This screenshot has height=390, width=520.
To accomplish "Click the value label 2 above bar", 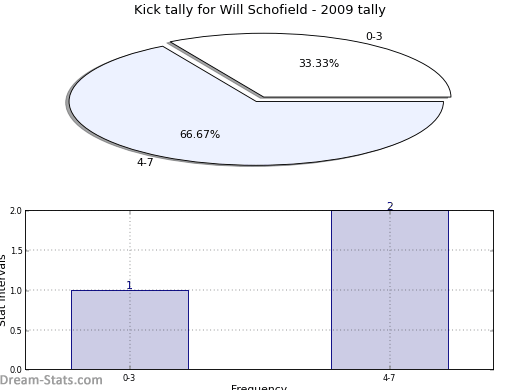I will tap(390, 206).
